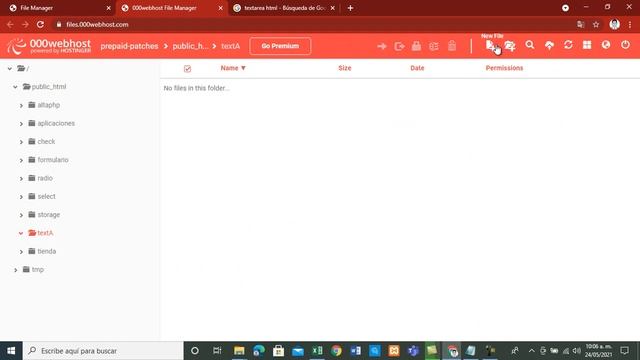Image resolution: width=640 pixels, height=360 pixels.
Task: Open Word from taskbar
Action: click(x=356, y=351)
